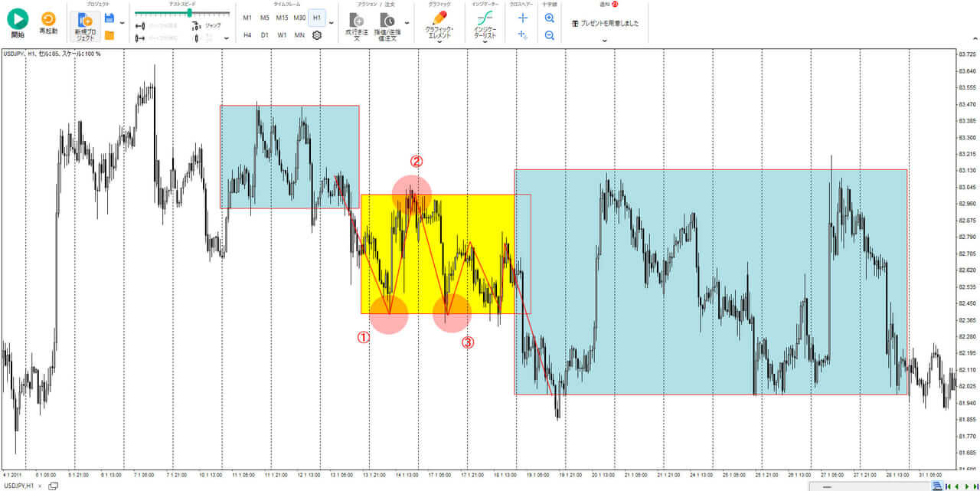Switch to the H4 timeframe
This screenshot has height=491, width=980.
click(x=247, y=34)
